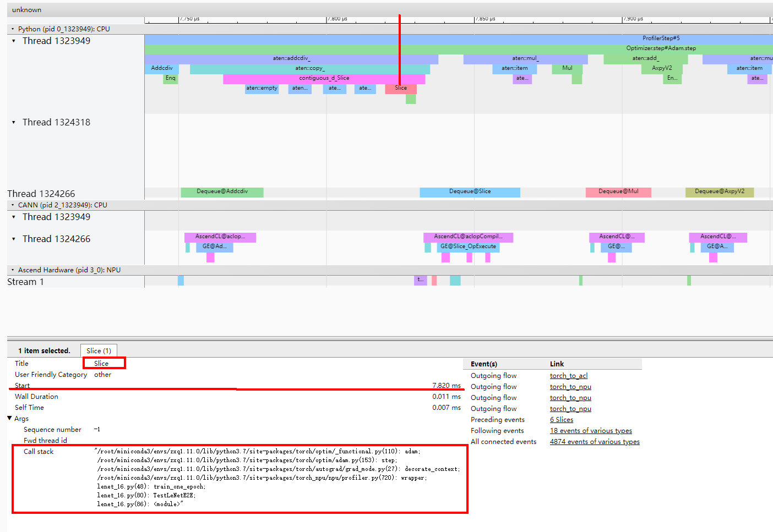
Task: Select the aten::add_ slice
Action: [x=645, y=58]
